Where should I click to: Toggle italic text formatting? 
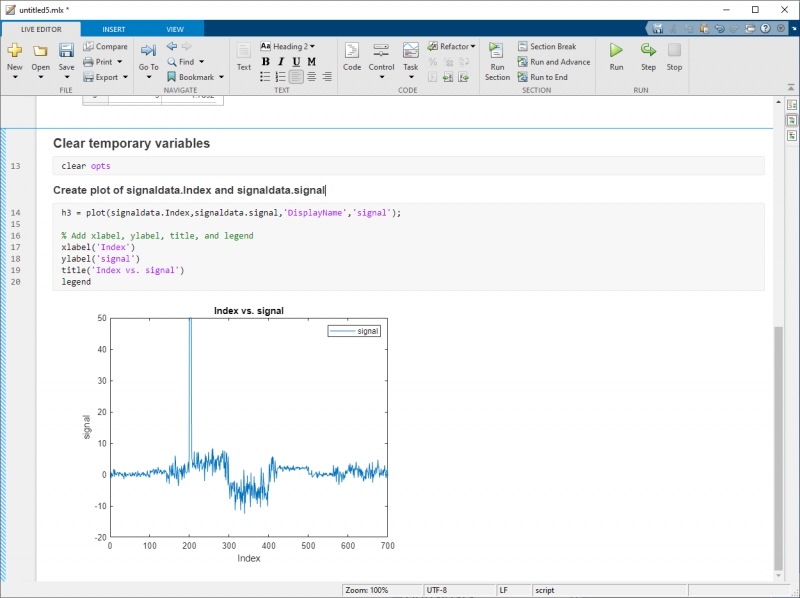pyautogui.click(x=281, y=62)
